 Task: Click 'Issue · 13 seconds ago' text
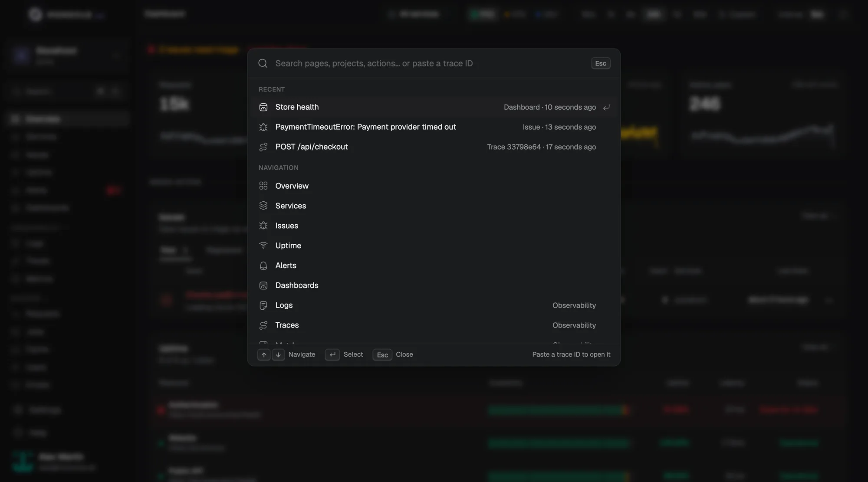(x=559, y=127)
